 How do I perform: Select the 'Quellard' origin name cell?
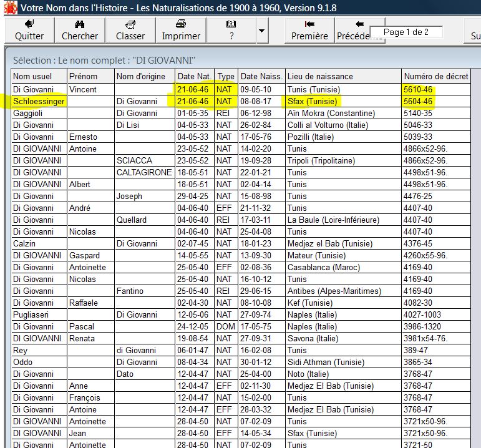coord(145,220)
